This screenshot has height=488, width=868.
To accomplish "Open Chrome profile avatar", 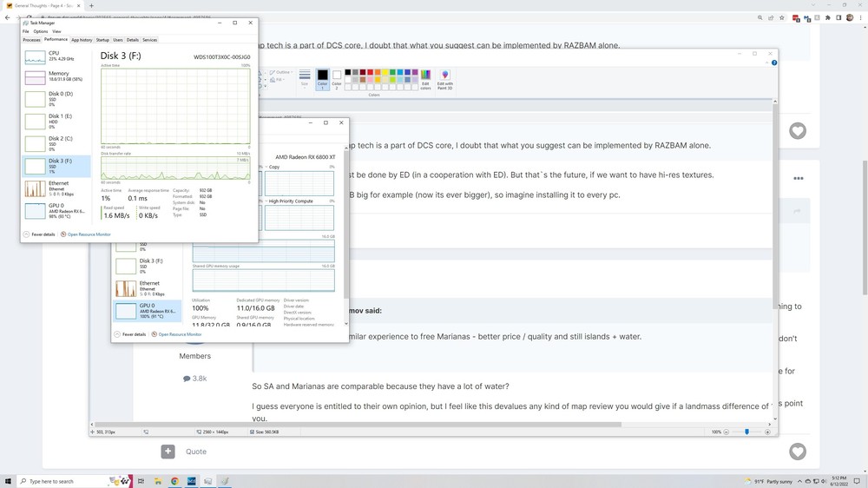I will point(850,17).
